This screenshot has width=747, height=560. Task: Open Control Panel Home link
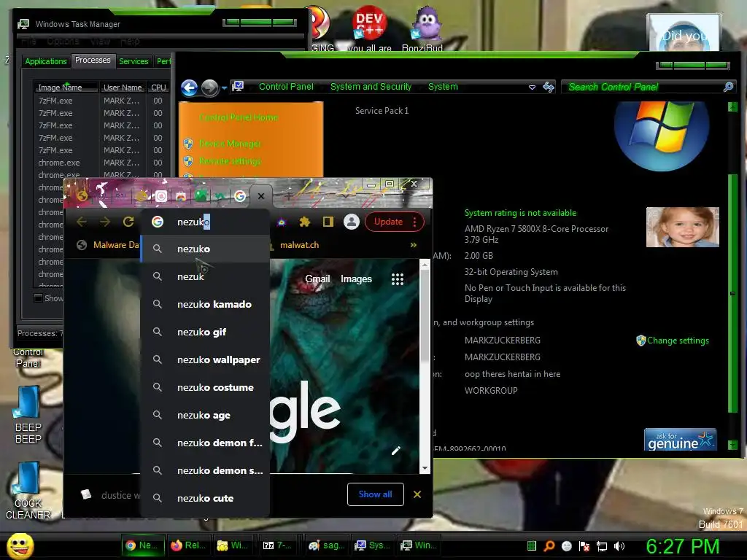[239, 117]
